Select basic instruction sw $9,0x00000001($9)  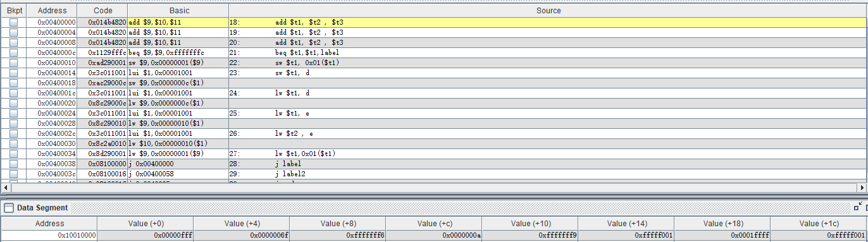tap(178, 63)
